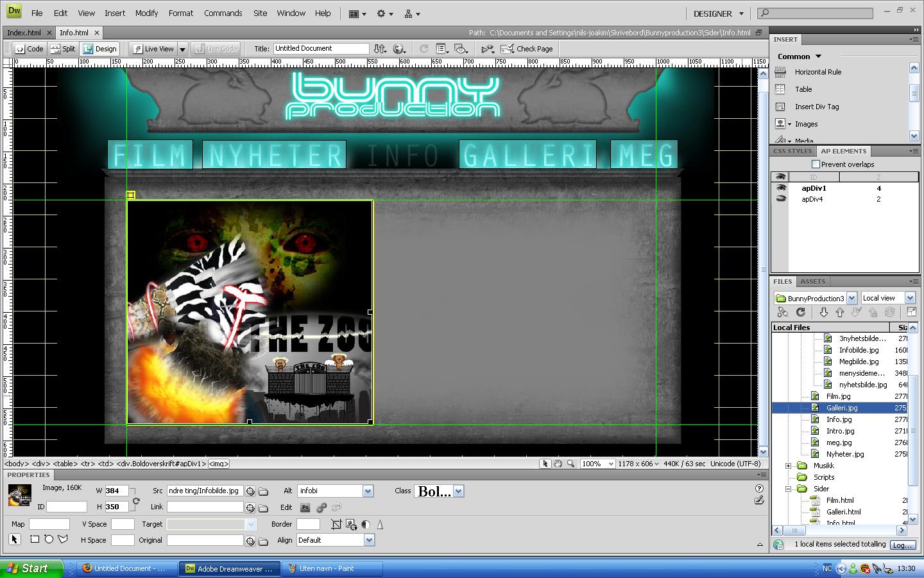This screenshot has height=578, width=924.
Task: Open the Visual Aids toolbar icon
Action: click(461, 49)
